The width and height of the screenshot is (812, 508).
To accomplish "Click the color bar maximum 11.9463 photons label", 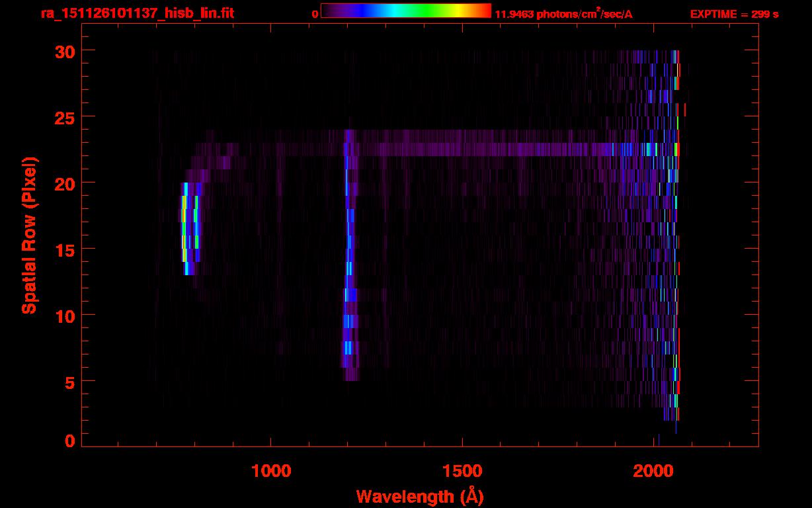I will pos(563,13).
